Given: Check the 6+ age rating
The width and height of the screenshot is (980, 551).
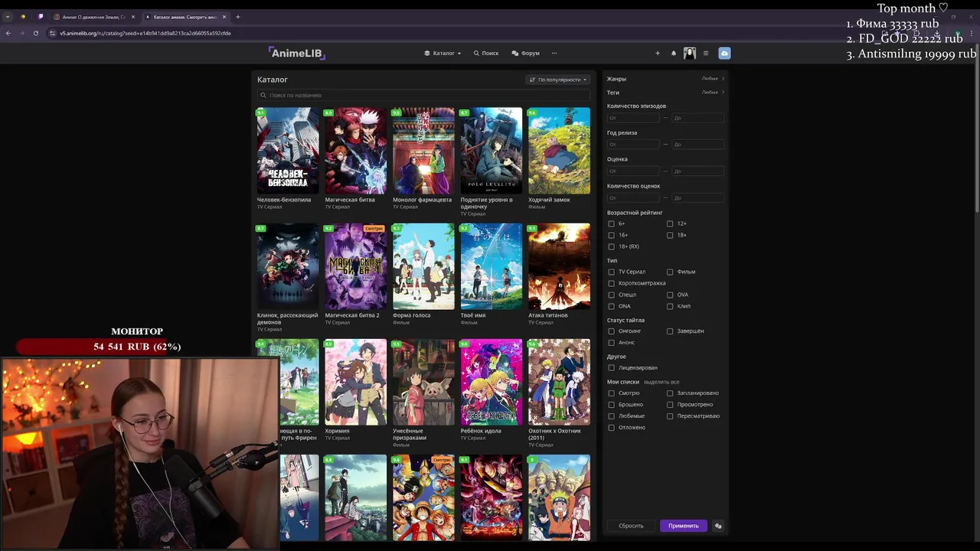Looking at the screenshot, I should coord(611,223).
